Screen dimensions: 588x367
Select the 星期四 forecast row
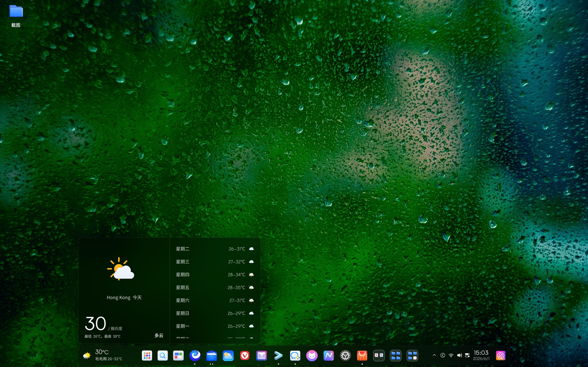pyautogui.click(x=215, y=274)
